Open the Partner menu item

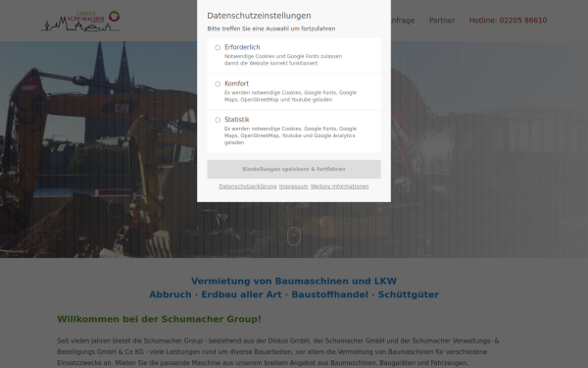[442, 21]
